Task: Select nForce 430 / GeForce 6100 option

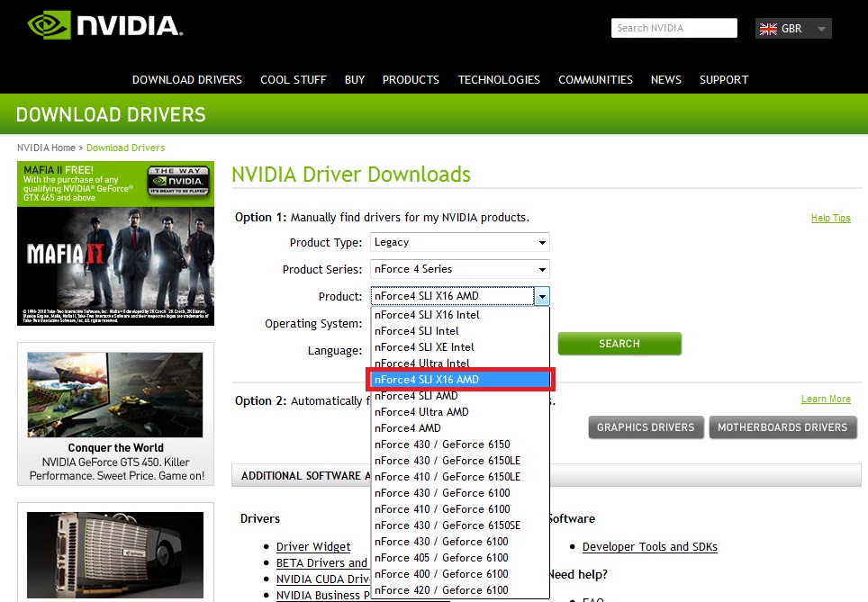Action: [459, 493]
